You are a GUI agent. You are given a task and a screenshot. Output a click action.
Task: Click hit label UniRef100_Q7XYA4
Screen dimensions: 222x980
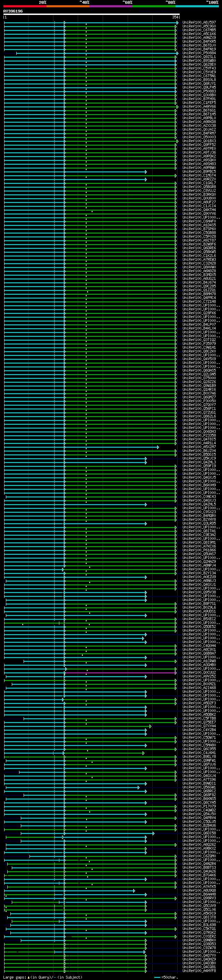coord(199,726)
